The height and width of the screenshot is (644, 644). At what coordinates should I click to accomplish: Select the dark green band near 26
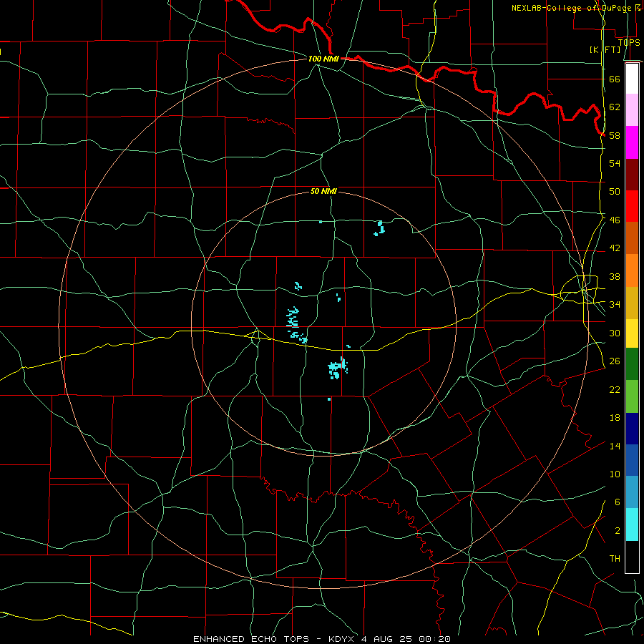[x=632, y=364]
